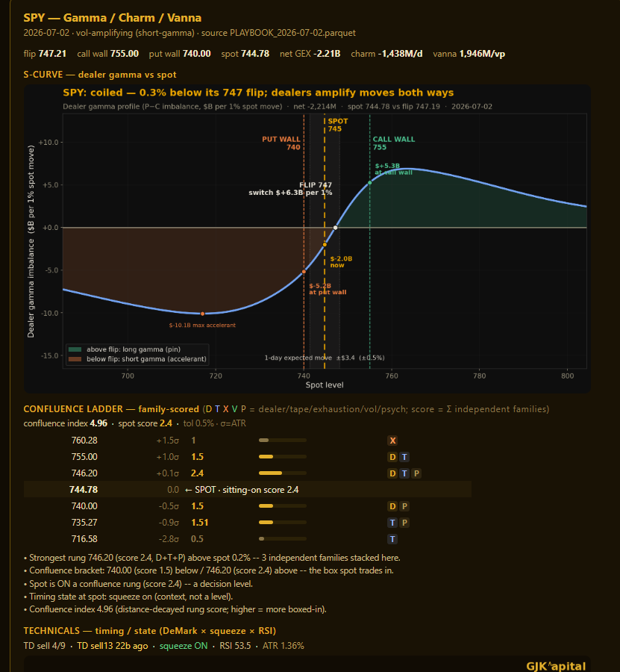
Task: Click the put wall dot on the curve
Action: point(304,272)
